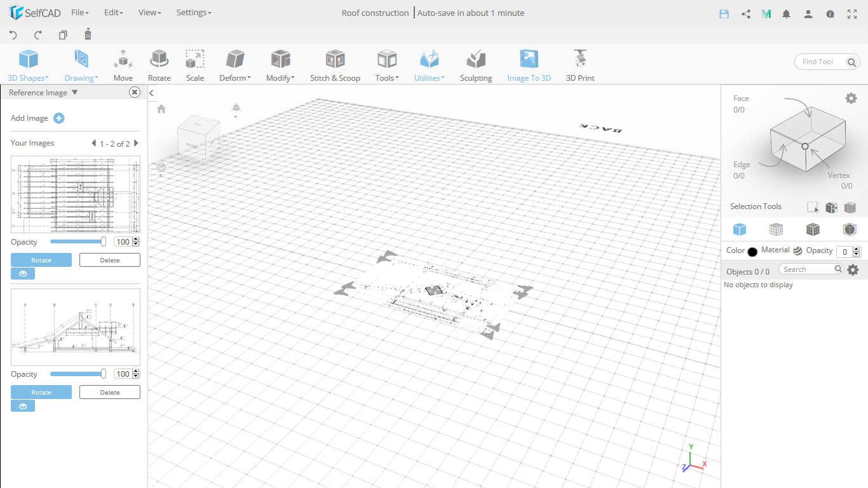Select the floor plan thumbnail image

[76, 194]
